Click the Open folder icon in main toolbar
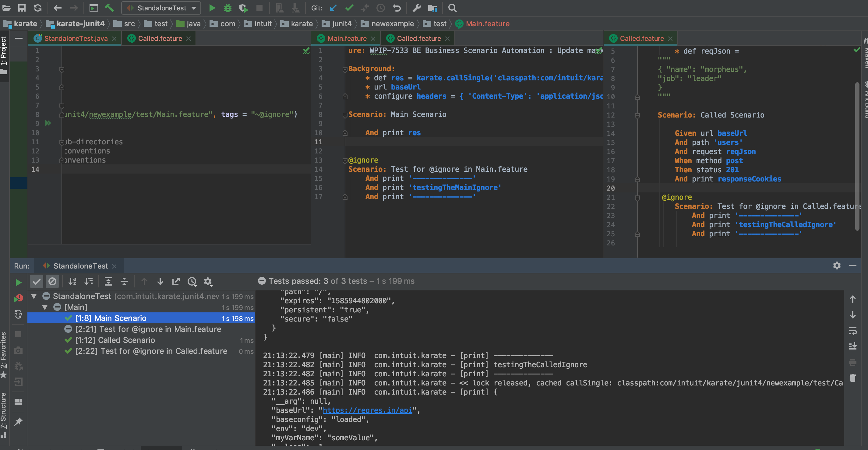This screenshot has height=450, width=868. pyautogui.click(x=6, y=8)
